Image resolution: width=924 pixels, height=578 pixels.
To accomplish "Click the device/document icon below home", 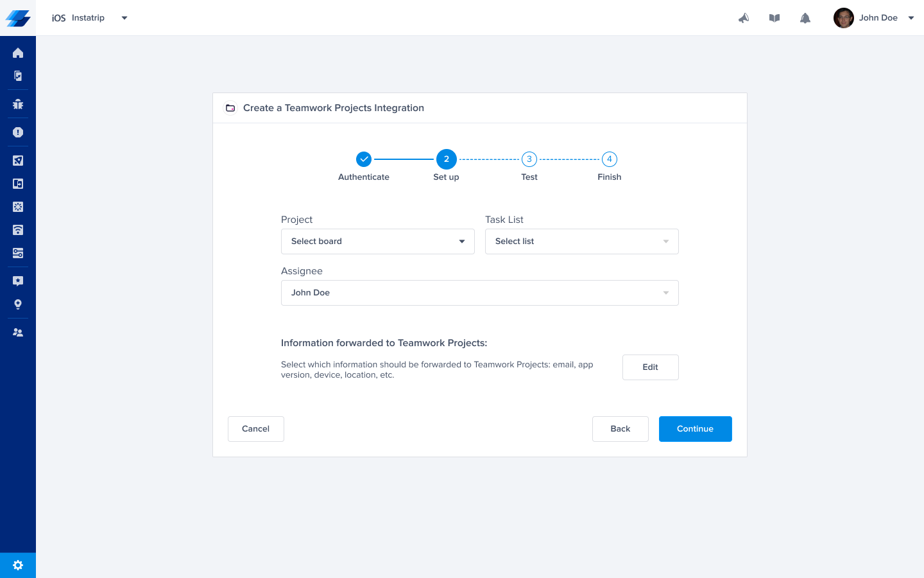I will [x=18, y=76].
